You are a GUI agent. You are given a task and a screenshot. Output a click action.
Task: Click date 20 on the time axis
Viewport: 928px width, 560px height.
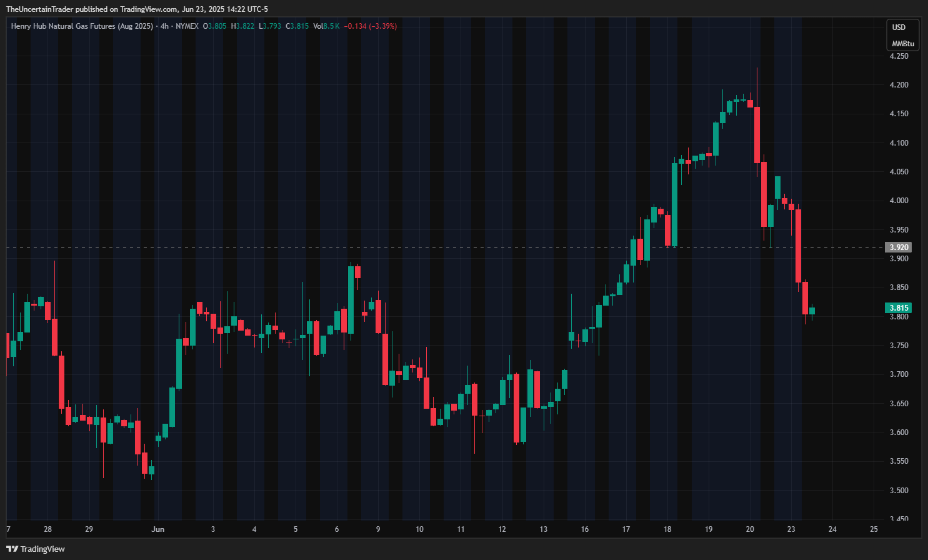click(750, 529)
